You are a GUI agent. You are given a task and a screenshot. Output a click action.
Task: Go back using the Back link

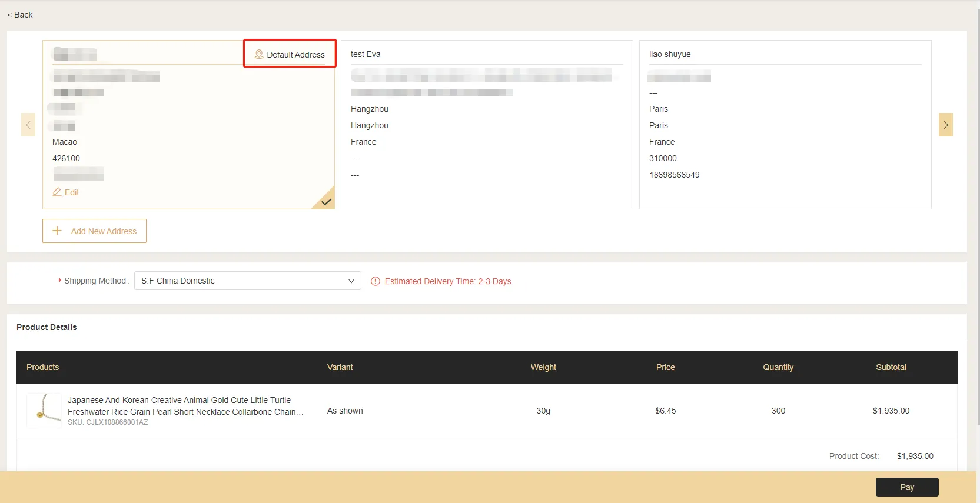tap(20, 15)
